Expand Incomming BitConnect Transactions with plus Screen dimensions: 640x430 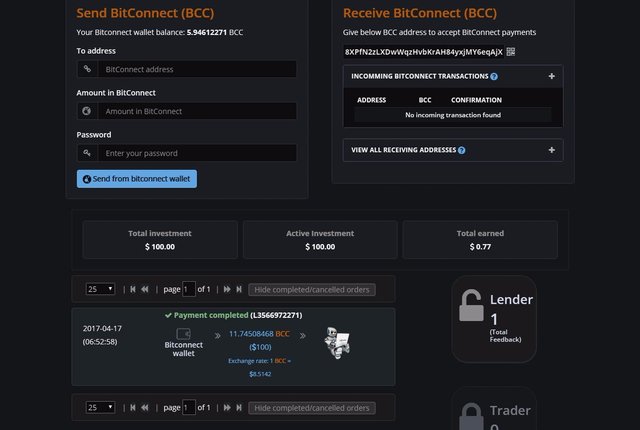[x=551, y=76]
